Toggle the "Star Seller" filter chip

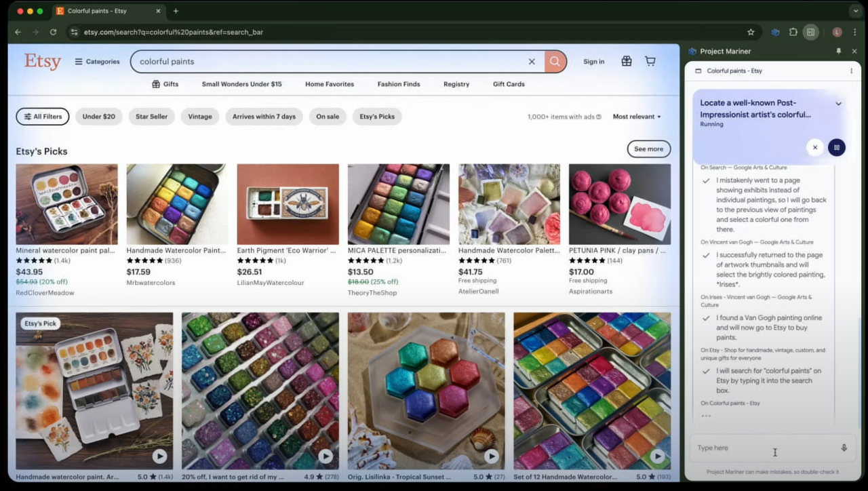(x=151, y=117)
